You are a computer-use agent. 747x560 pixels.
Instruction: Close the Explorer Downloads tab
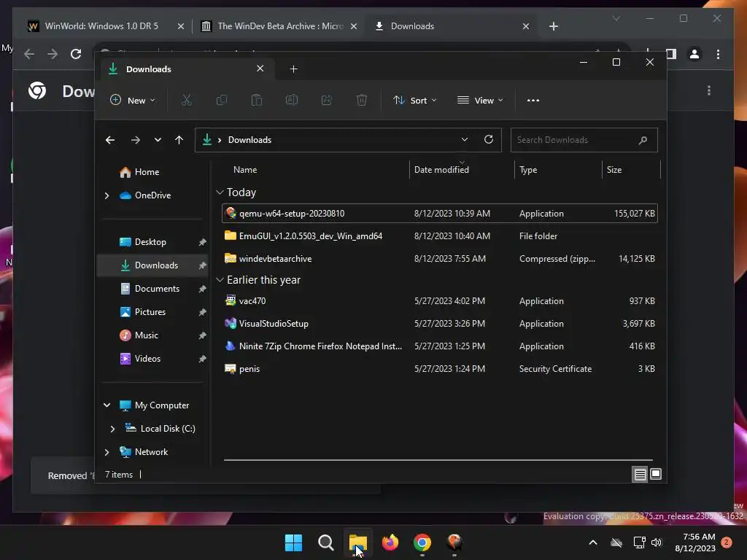point(260,69)
